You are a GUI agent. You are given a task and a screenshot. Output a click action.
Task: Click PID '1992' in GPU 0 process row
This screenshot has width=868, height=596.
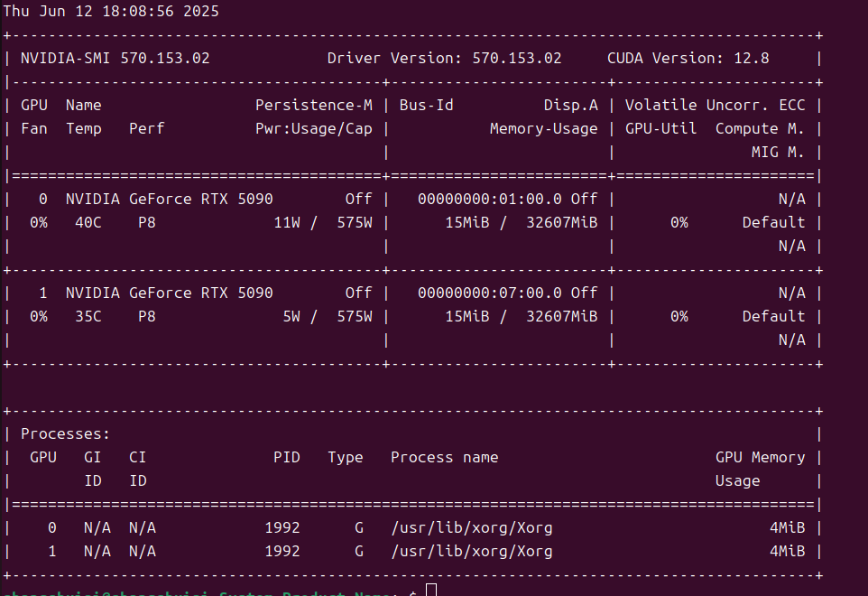pos(282,528)
